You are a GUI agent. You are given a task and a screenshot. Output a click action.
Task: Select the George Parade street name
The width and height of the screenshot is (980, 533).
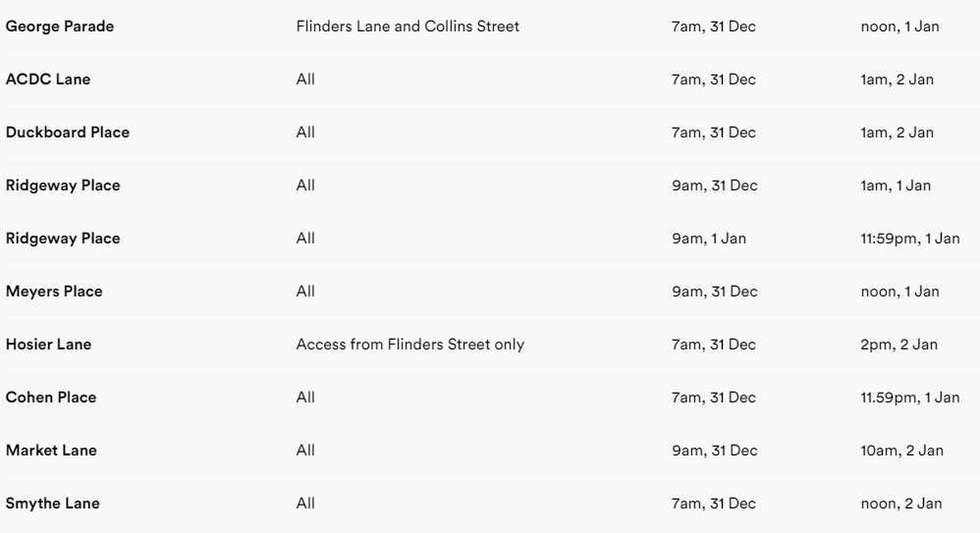[60, 27]
